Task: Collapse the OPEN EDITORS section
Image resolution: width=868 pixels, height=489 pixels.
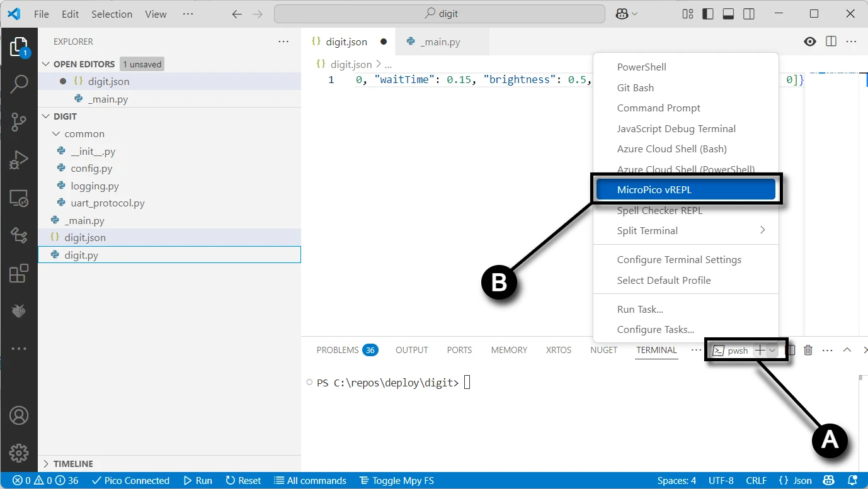Action: 45,64
